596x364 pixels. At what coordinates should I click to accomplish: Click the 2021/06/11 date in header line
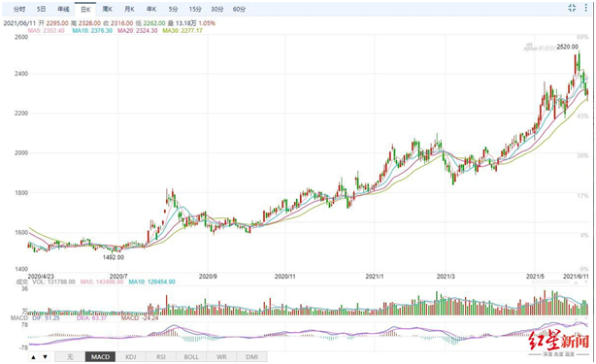19,23
